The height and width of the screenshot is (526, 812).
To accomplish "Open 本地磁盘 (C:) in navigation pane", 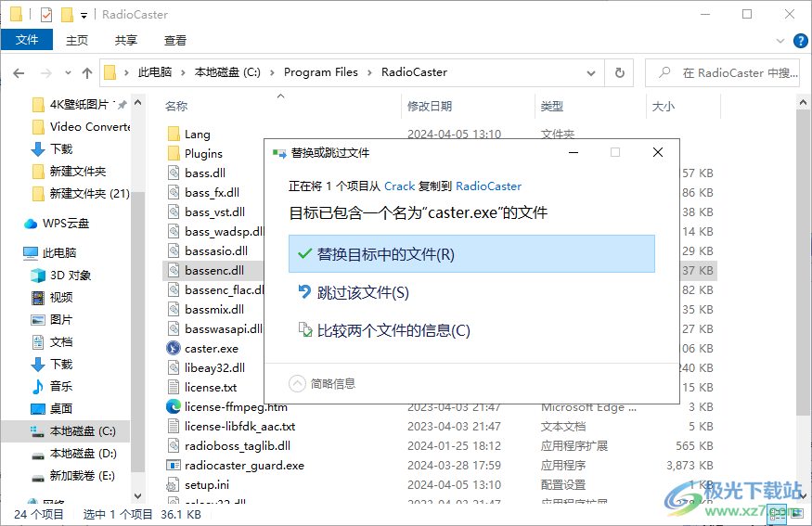I will pos(83,431).
